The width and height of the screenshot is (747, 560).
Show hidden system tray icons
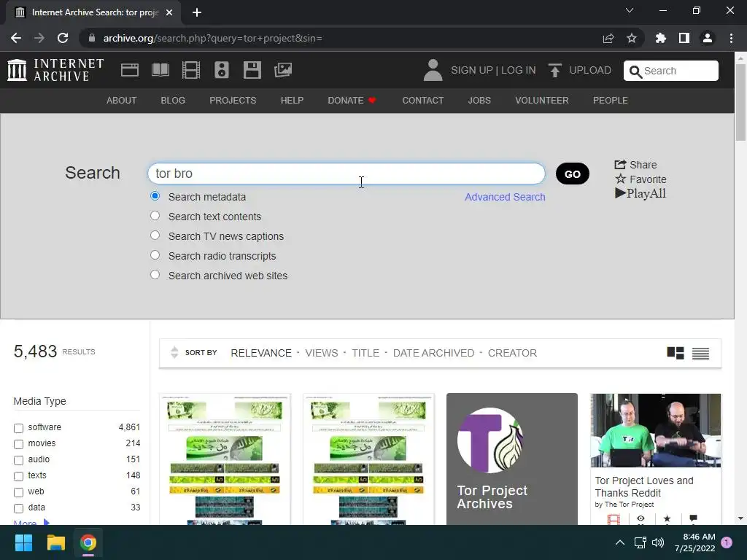tap(620, 542)
